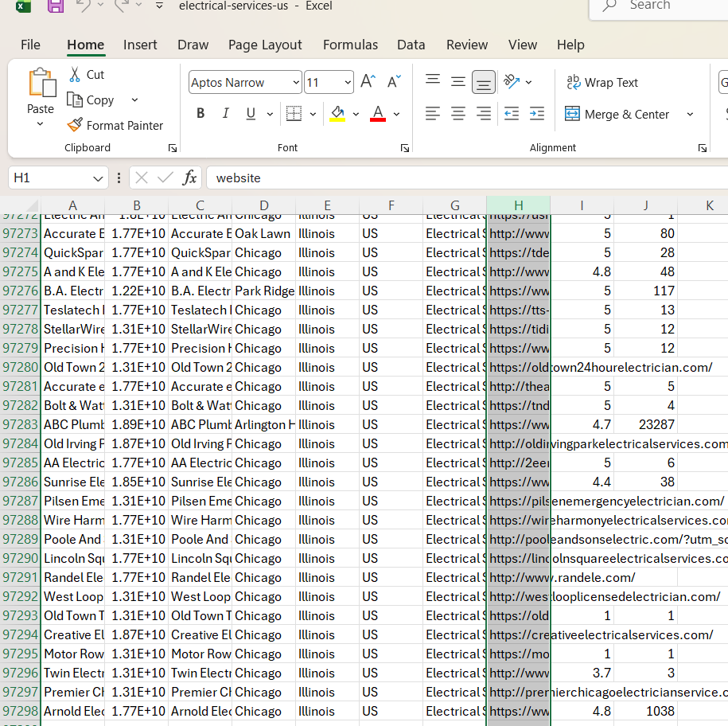
Task: Click Cancel X in formula bar
Action: pyautogui.click(x=142, y=178)
